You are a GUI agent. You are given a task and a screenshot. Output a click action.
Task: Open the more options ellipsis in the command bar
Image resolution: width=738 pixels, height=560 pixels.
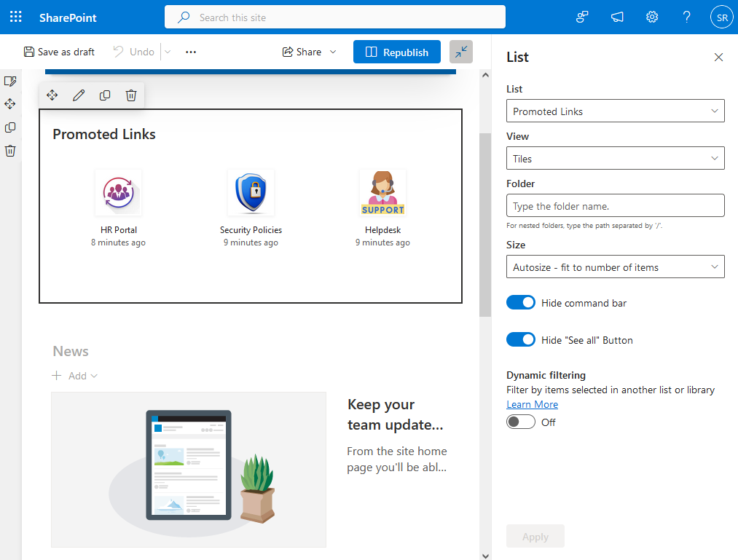[x=191, y=52]
